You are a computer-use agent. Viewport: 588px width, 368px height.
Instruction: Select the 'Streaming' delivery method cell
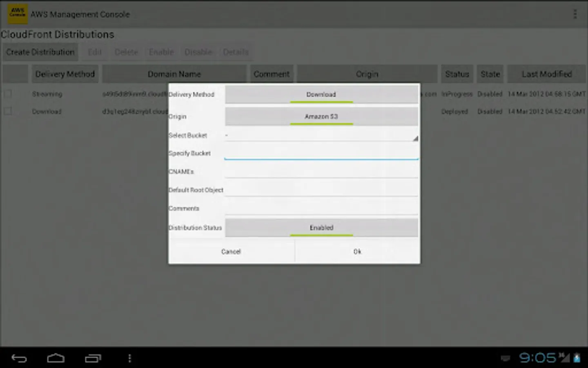tap(47, 94)
